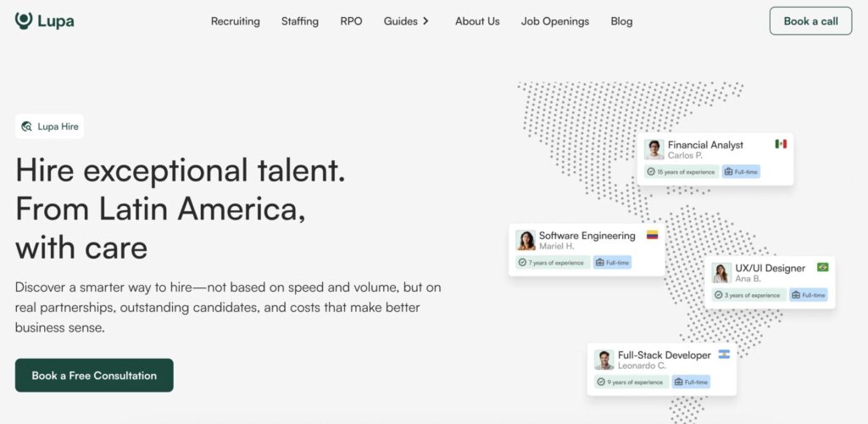Click the Colombia flag icon

[x=652, y=235]
